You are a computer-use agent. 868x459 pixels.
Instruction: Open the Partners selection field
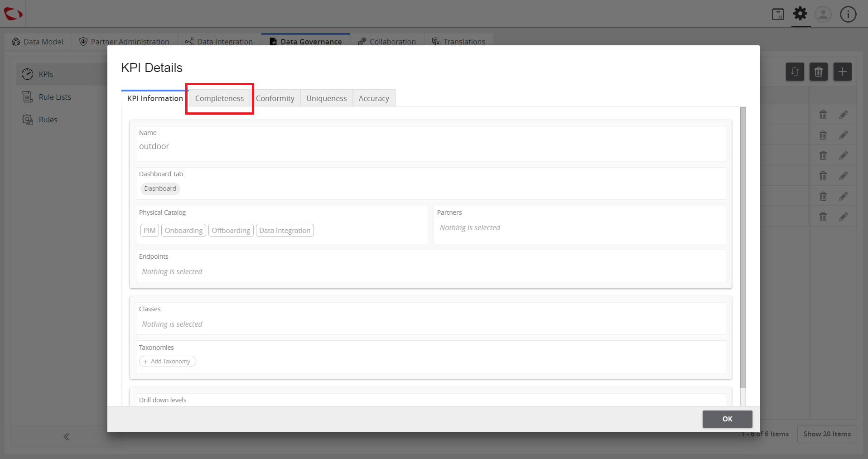[x=580, y=225]
